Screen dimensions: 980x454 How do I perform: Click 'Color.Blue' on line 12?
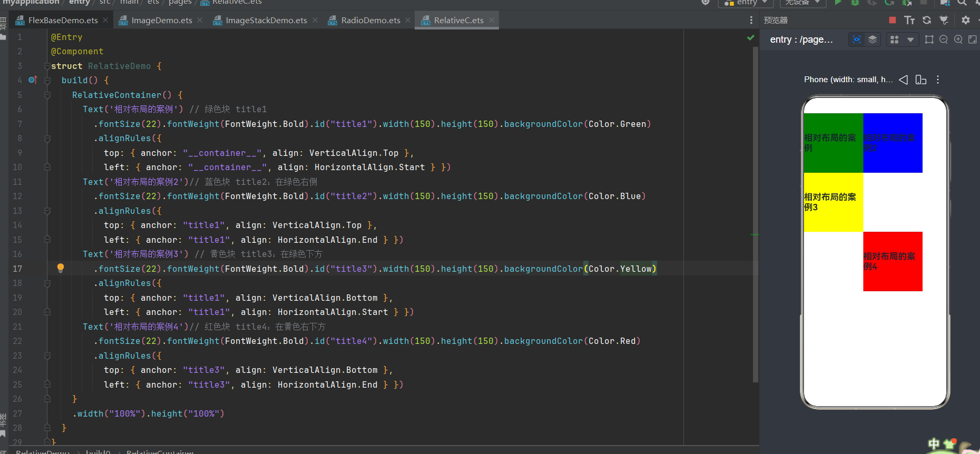pyautogui.click(x=614, y=196)
